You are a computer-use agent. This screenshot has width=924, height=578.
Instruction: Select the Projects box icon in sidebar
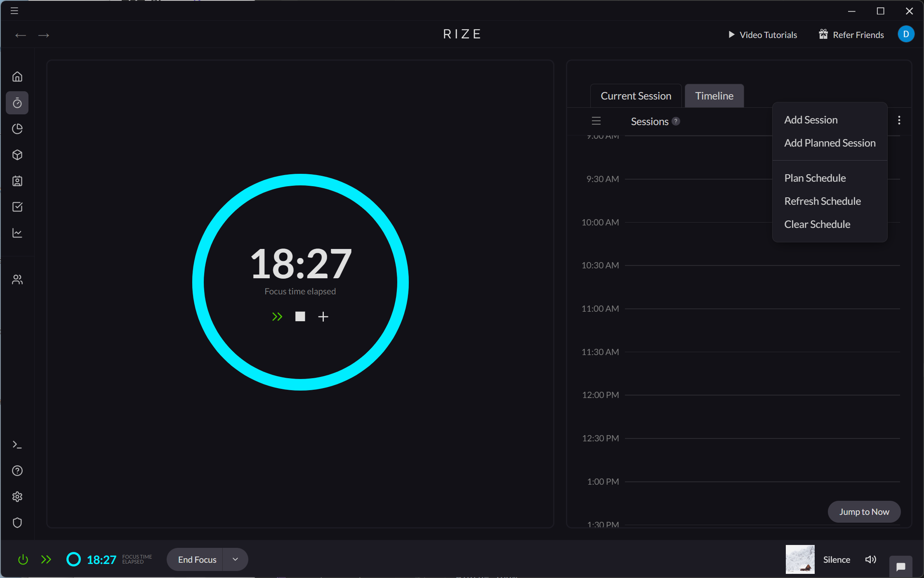17,155
